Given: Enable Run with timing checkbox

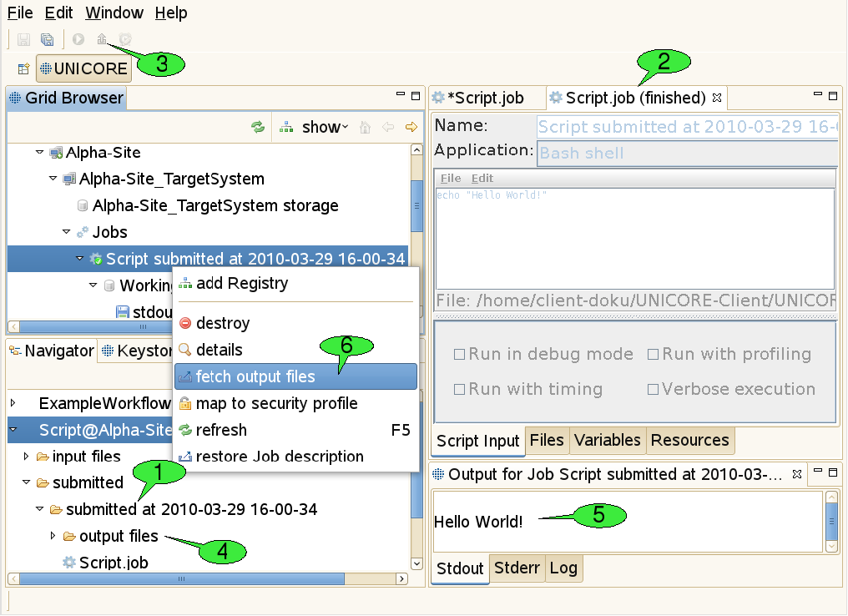Looking at the screenshot, I should (460, 390).
